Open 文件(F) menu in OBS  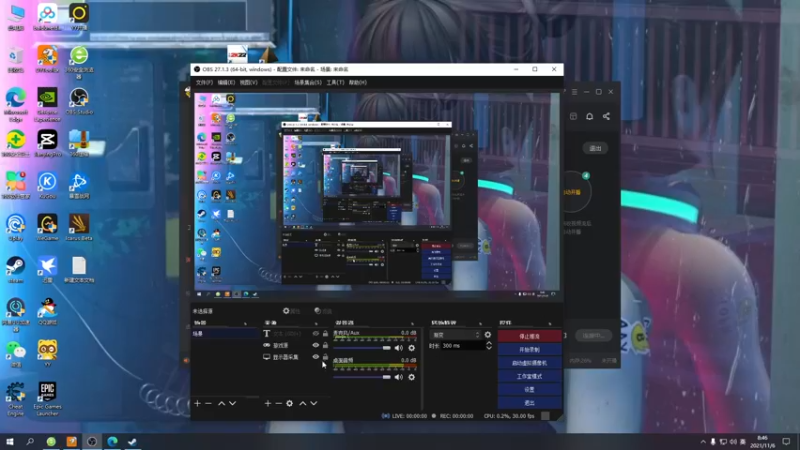point(204,83)
